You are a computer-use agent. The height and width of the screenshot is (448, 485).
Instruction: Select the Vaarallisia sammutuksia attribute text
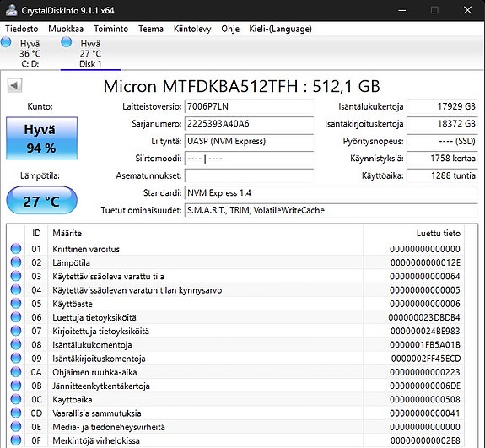click(97, 413)
